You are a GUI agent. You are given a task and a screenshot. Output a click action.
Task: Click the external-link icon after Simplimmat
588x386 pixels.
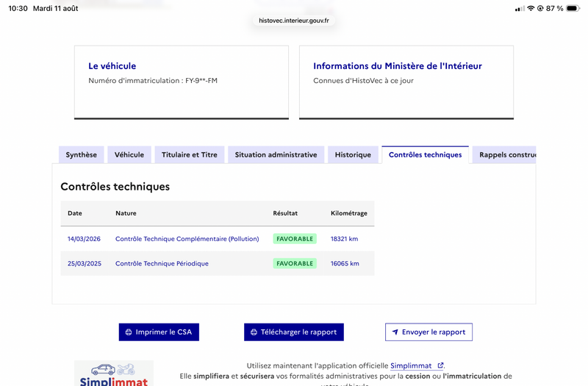(440, 365)
